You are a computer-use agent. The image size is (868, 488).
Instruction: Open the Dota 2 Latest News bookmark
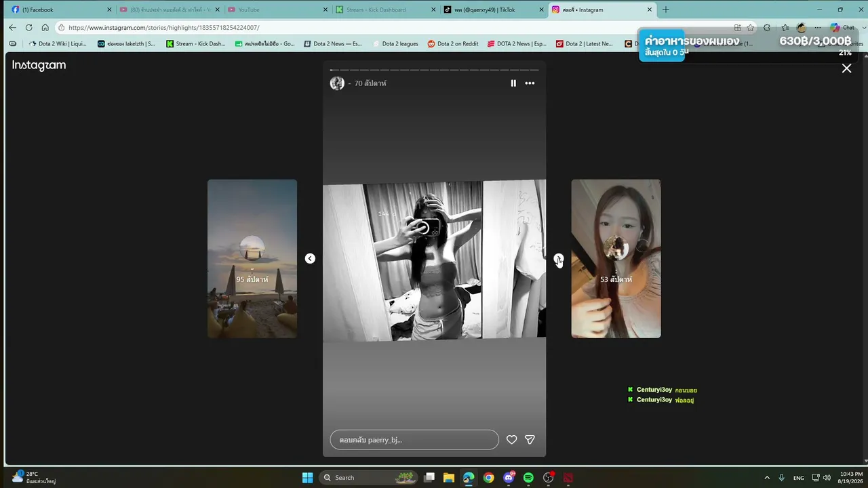[x=584, y=44]
